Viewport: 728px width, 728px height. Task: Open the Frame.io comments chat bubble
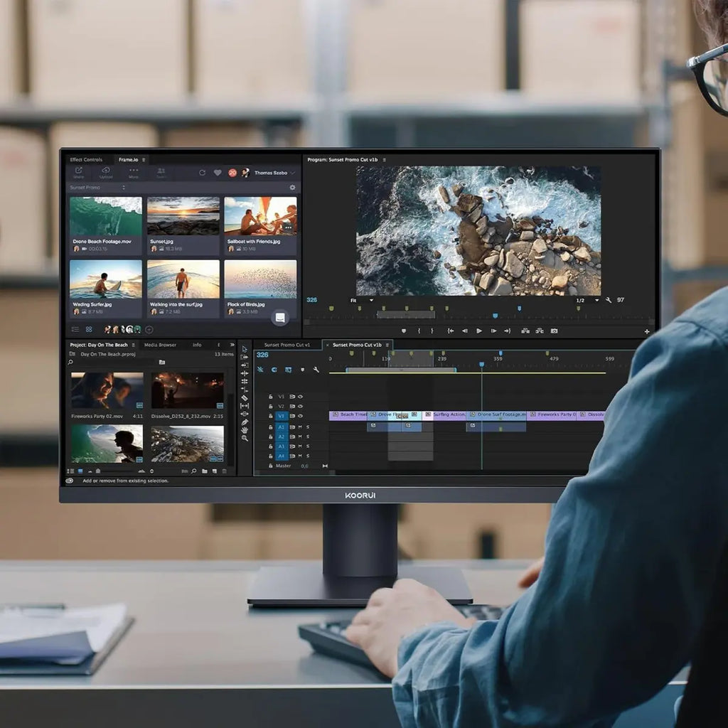coord(280,317)
